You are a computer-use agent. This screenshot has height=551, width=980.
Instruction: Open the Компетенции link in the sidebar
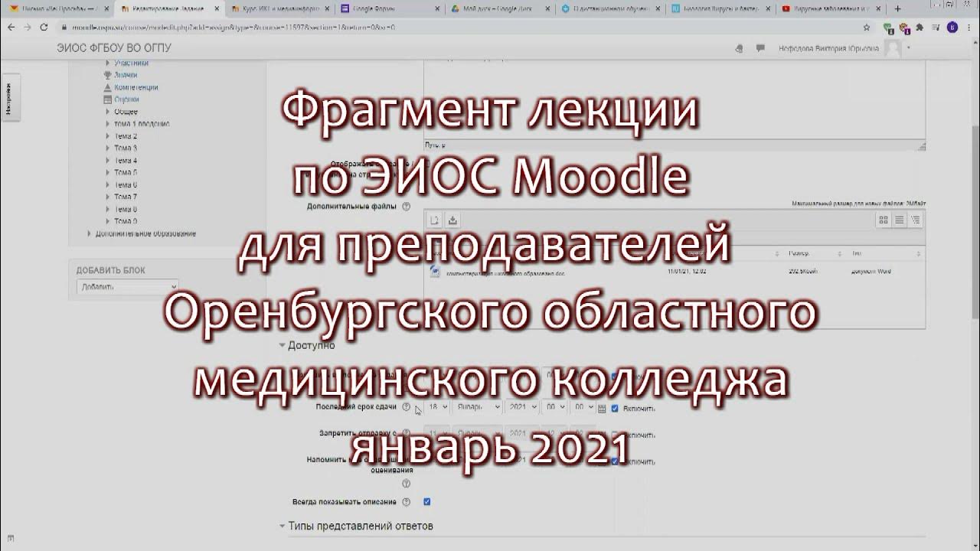pyautogui.click(x=136, y=87)
